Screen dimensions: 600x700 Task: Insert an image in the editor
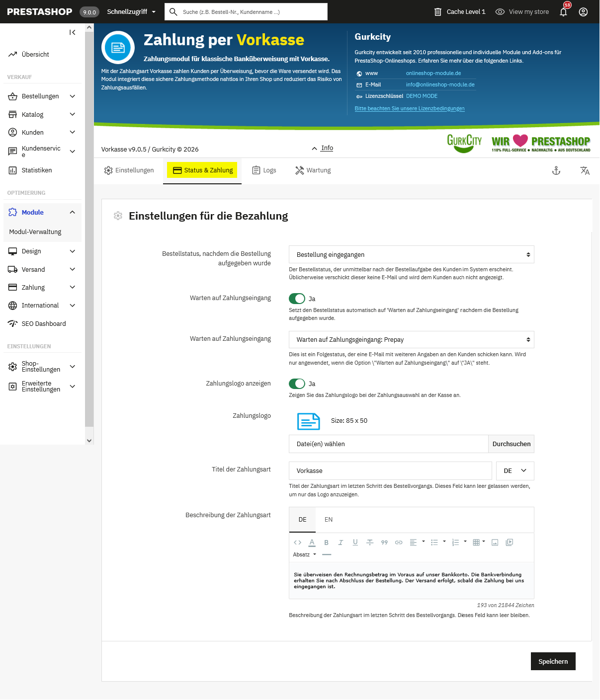495,543
